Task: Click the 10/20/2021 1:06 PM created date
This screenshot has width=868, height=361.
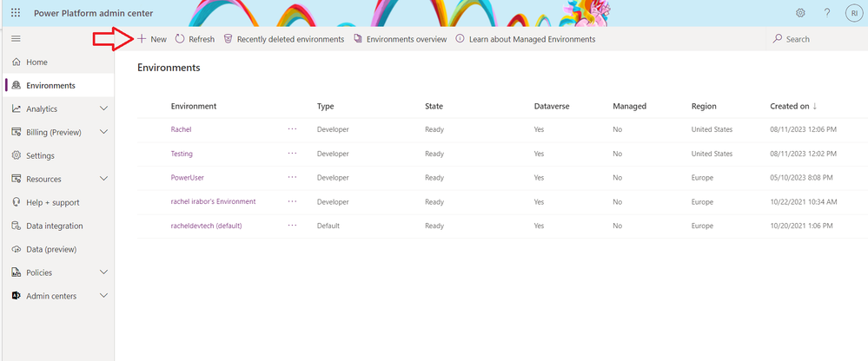Action: point(801,226)
